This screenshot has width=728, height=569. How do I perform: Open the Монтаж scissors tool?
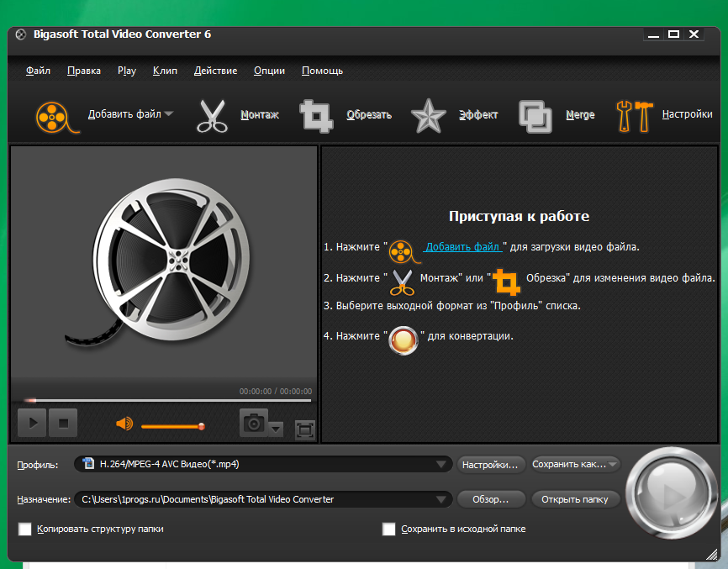211,114
